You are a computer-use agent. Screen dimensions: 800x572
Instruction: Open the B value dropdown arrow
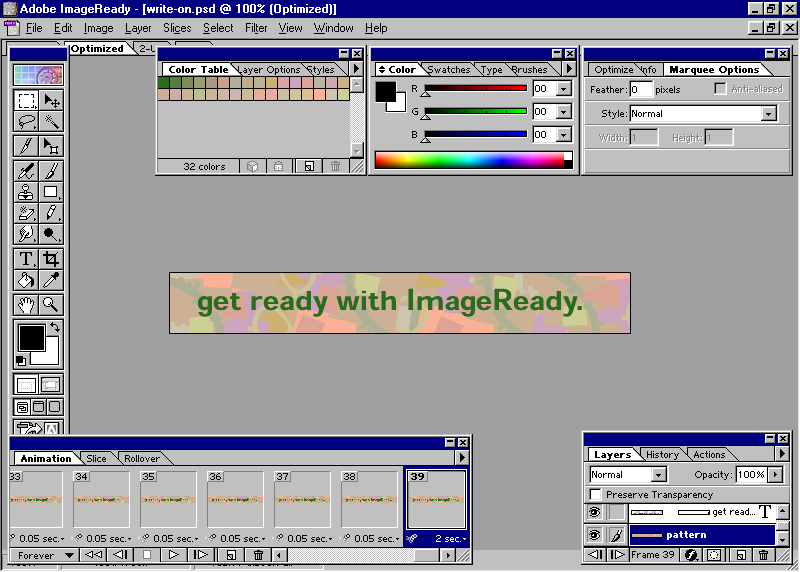click(563, 135)
